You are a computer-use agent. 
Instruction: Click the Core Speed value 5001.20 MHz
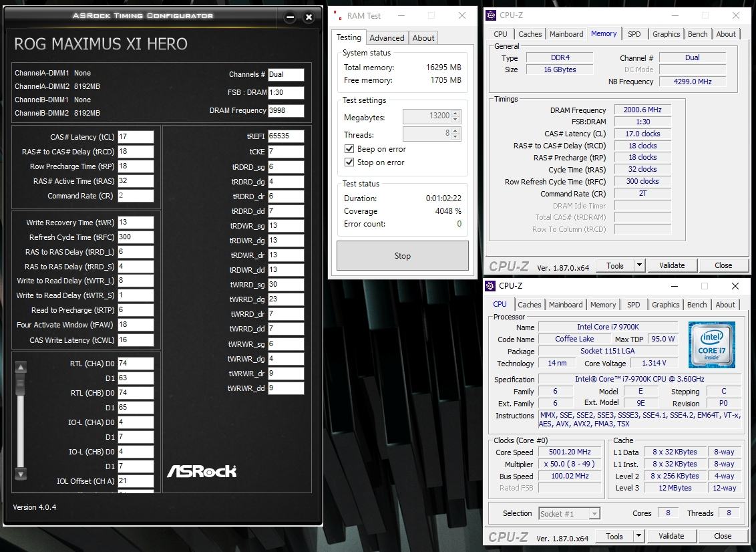click(x=570, y=452)
